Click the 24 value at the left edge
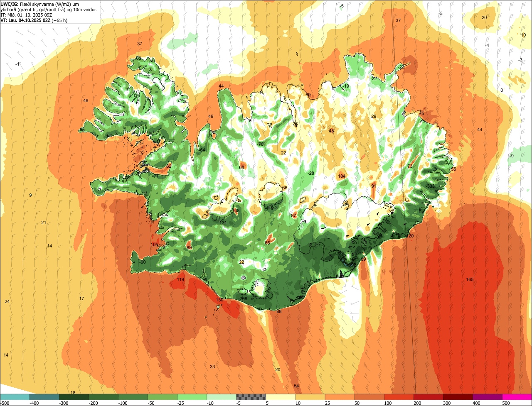Viewport: 532px width, 406px height. tap(7, 301)
